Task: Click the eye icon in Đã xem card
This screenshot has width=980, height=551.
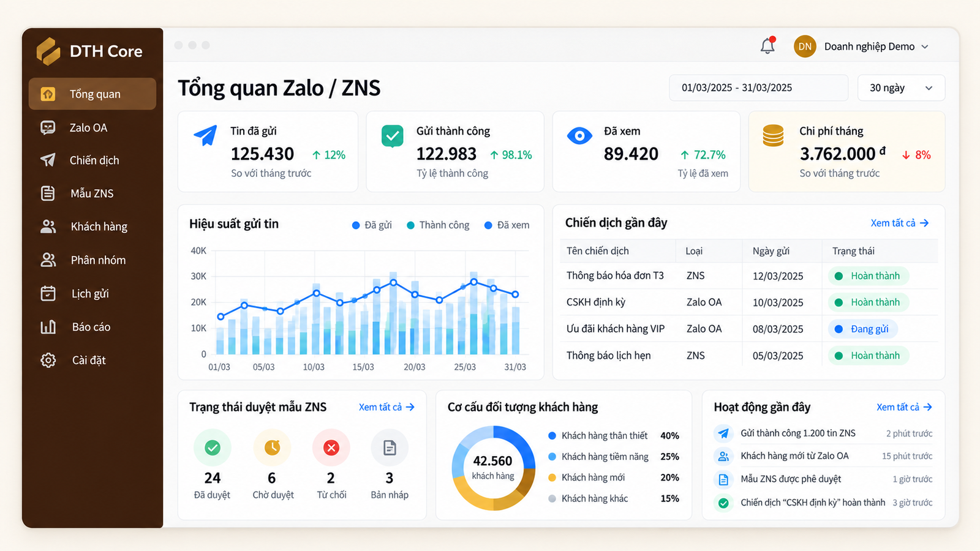Action: pyautogui.click(x=579, y=135)
